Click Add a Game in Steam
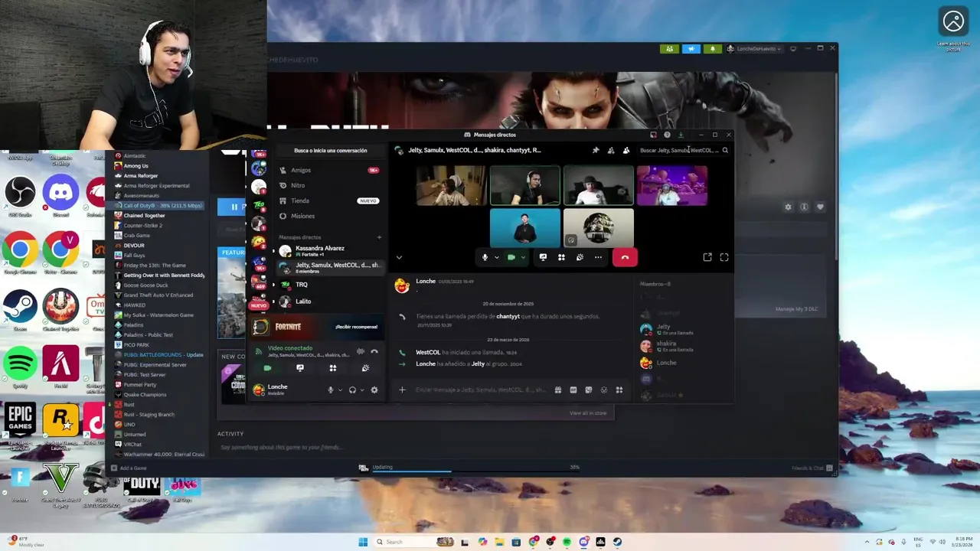Screen dimensions: 980x551 coord(129,468)
